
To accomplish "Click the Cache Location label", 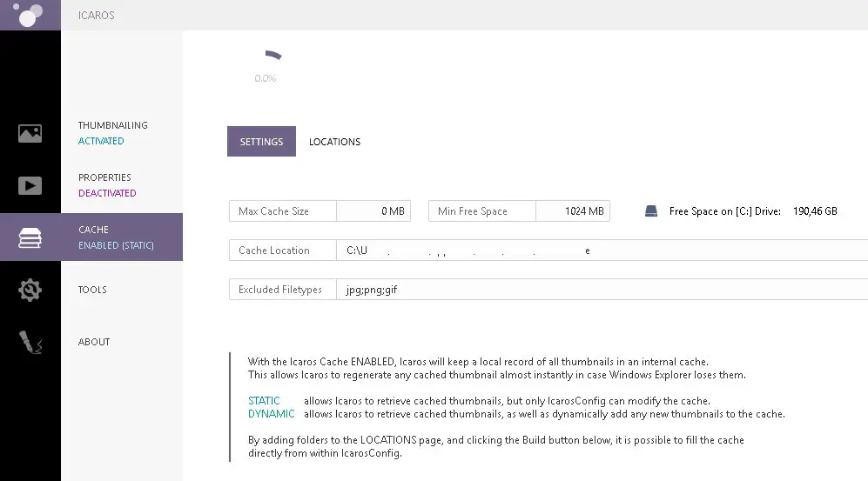I will point(274,251).
